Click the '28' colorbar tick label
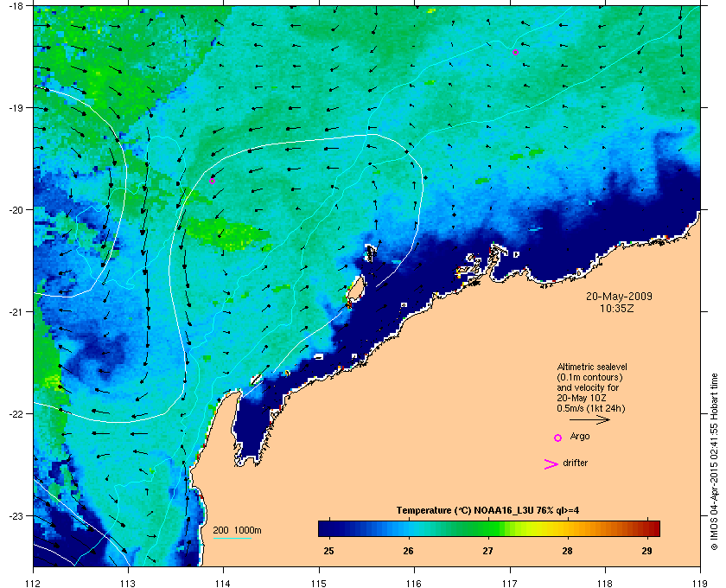This screenshot has height=588, width=726. (567, 551)
